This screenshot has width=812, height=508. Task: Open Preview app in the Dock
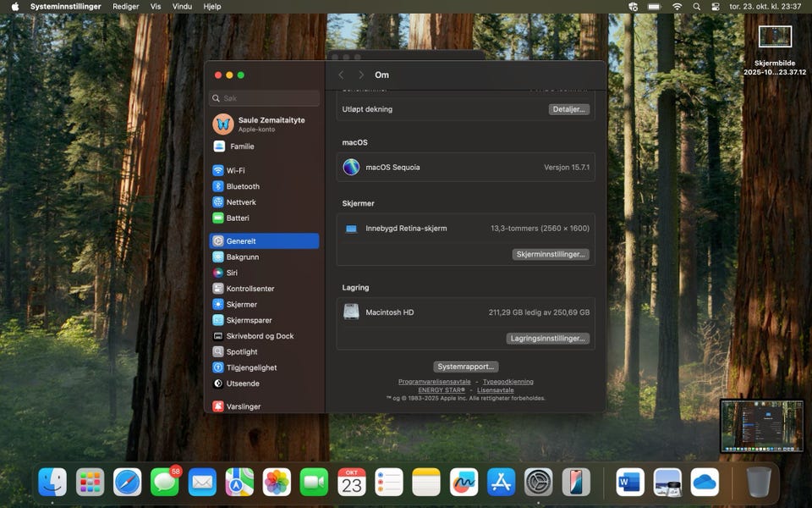667,482
